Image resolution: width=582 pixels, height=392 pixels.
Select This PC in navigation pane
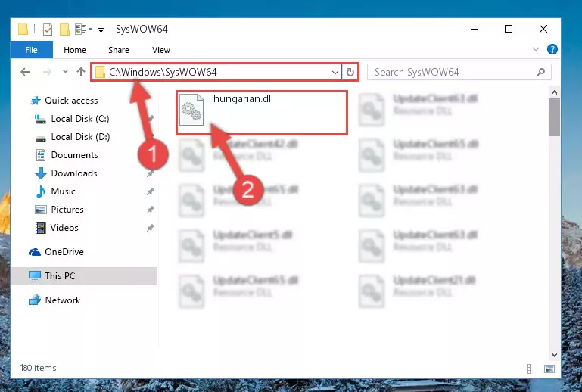(60, 276)
